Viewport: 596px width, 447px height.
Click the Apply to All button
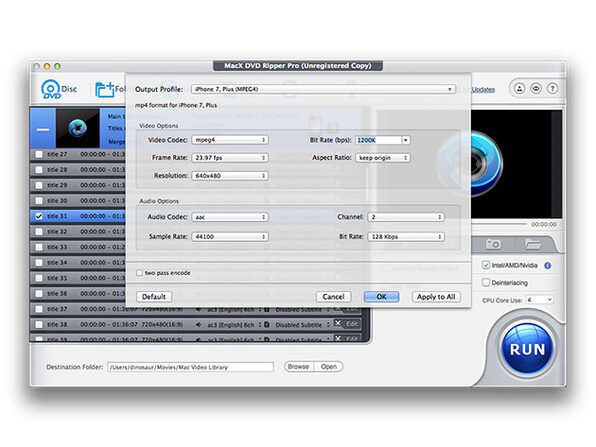(x=436, y=297)
